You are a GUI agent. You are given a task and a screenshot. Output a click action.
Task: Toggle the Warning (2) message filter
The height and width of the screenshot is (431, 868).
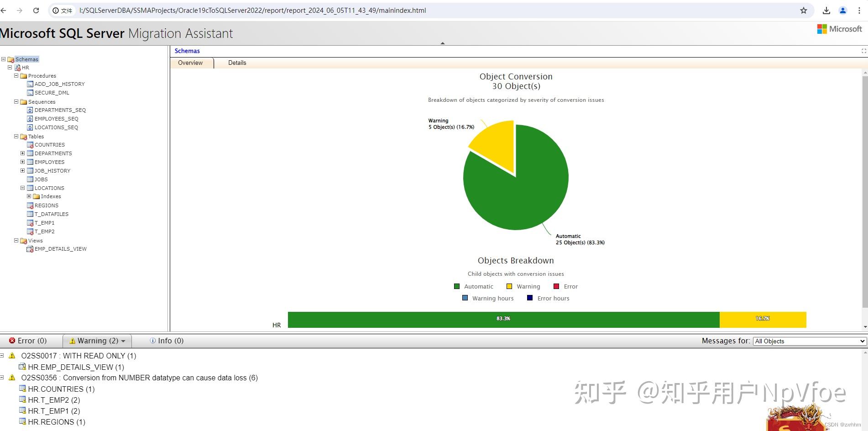point(96,341)
